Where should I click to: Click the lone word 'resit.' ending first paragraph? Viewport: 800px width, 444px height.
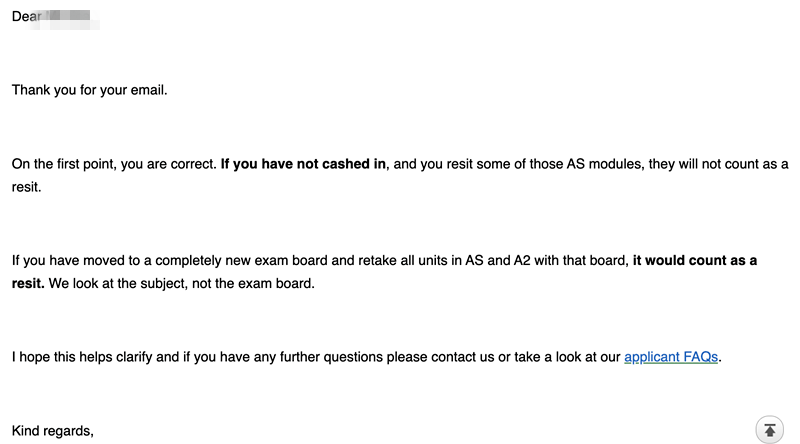click(27, 187)
